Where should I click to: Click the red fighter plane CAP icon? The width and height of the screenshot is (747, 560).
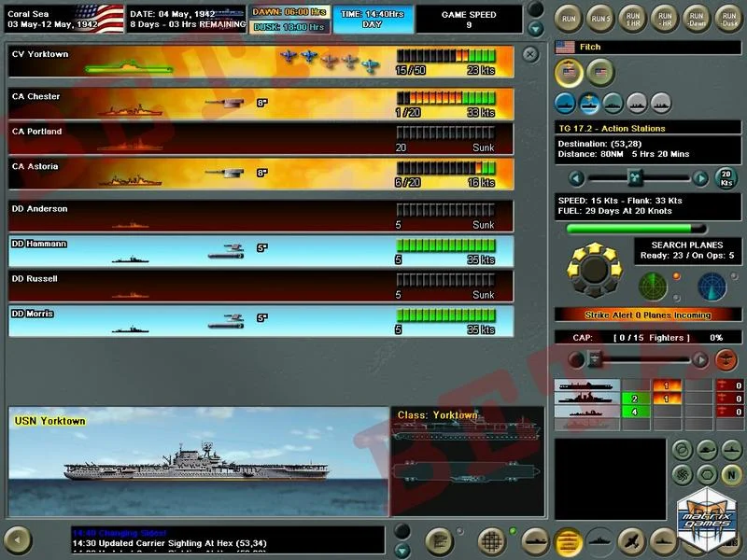pos(726,359)
